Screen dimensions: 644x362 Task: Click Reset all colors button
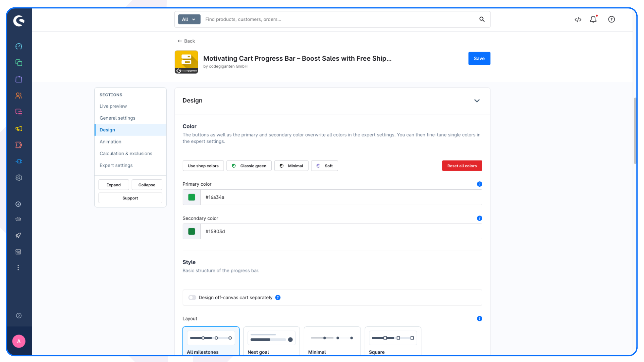point(462,166)
